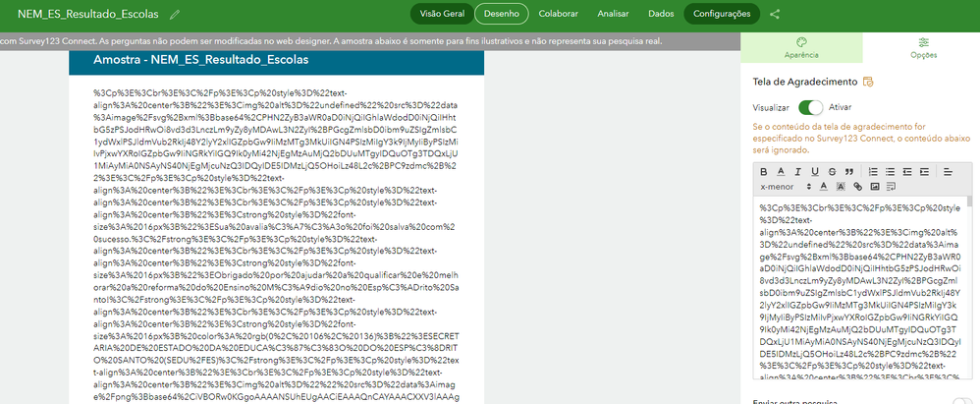Insert an image in the thank-you content

[875, 187]
